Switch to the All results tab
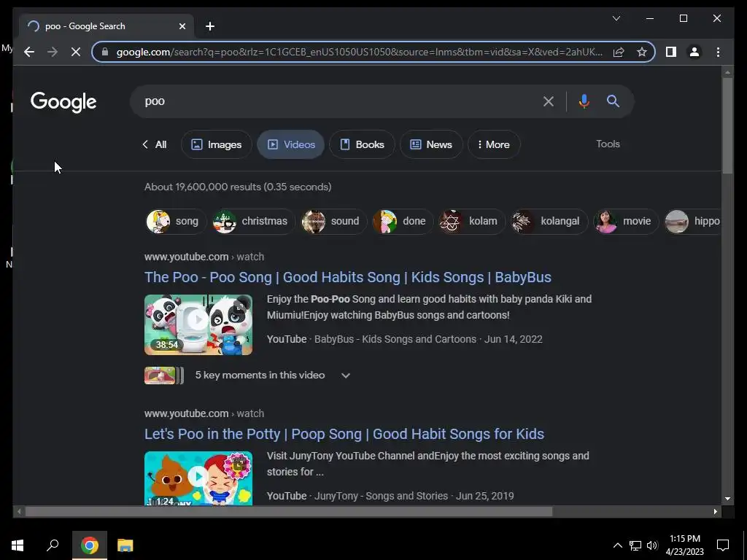 tap(155, 144)
